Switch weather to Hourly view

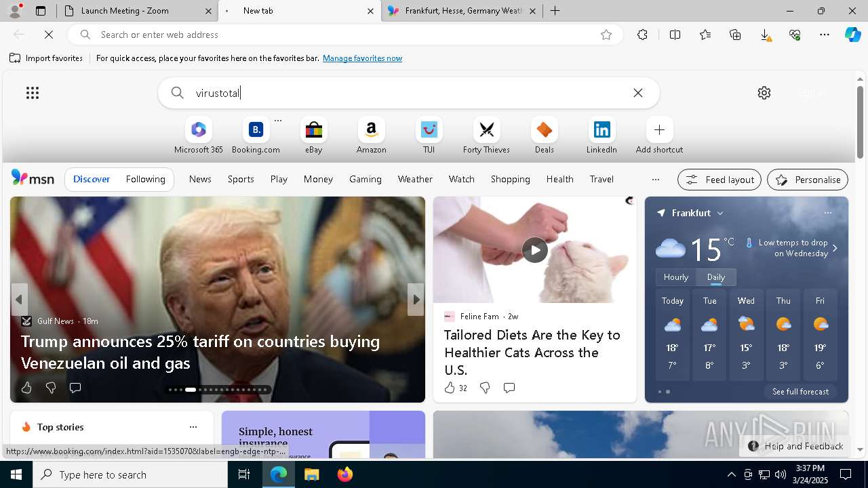point(676,277)
